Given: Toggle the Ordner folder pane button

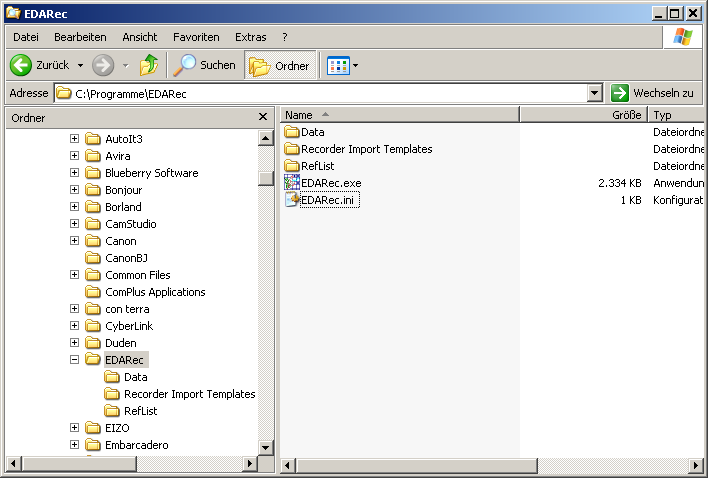Looking at the screenshot, I should (x=280, y=66).
